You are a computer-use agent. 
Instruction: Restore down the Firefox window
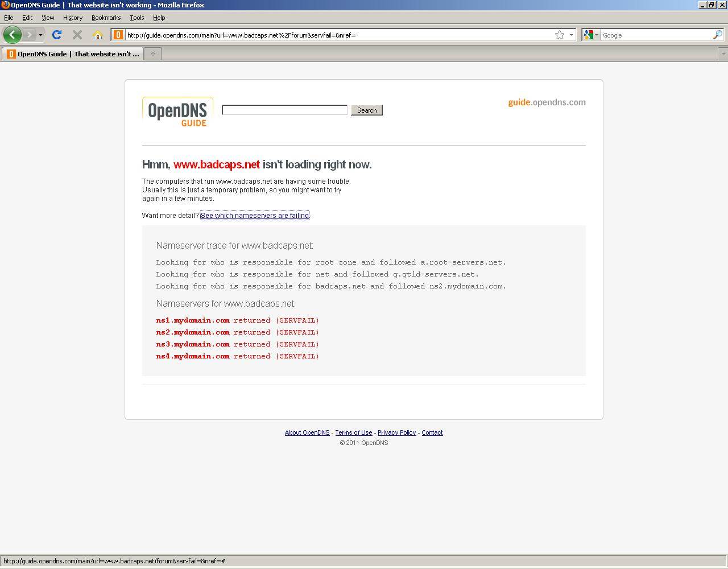coord(712,5)
